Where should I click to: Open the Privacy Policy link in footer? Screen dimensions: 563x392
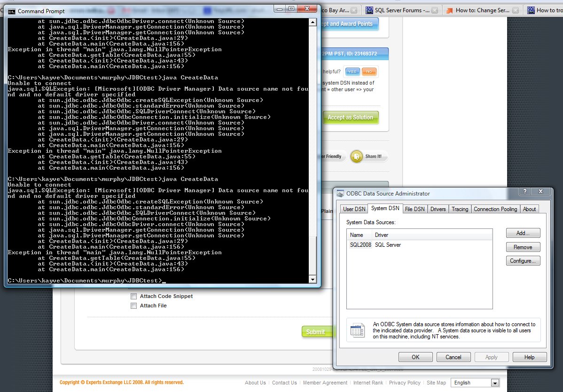[x=405, y=383]
